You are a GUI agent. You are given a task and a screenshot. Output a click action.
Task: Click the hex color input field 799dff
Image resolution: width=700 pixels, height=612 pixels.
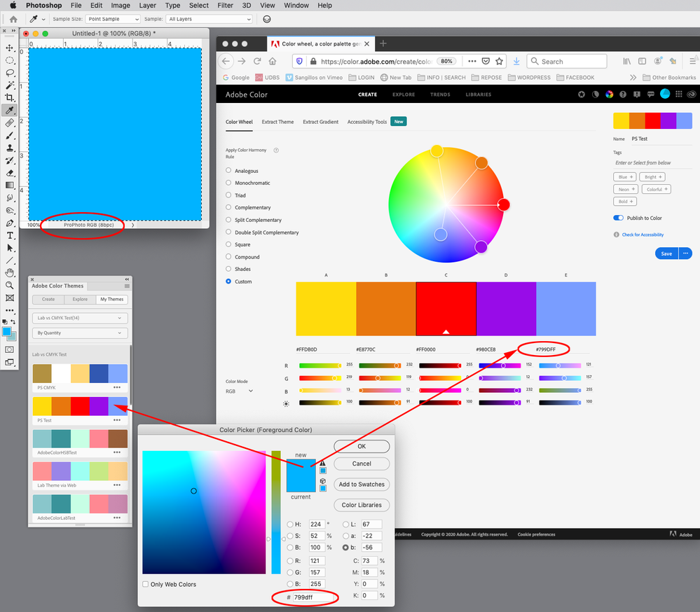(x=313, y=597)
